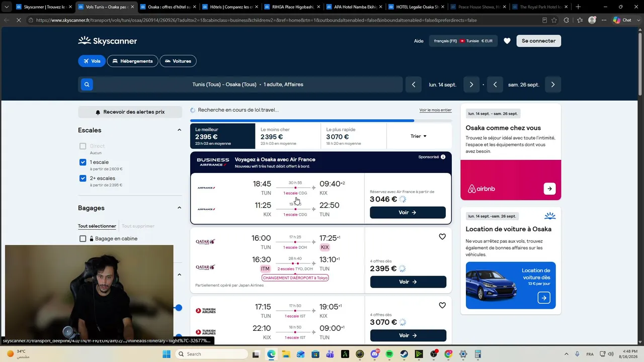Open the car rental arrow button
The width and height of the screenshot is (644, 362).
pyautogui.click(x=544, y=298)
